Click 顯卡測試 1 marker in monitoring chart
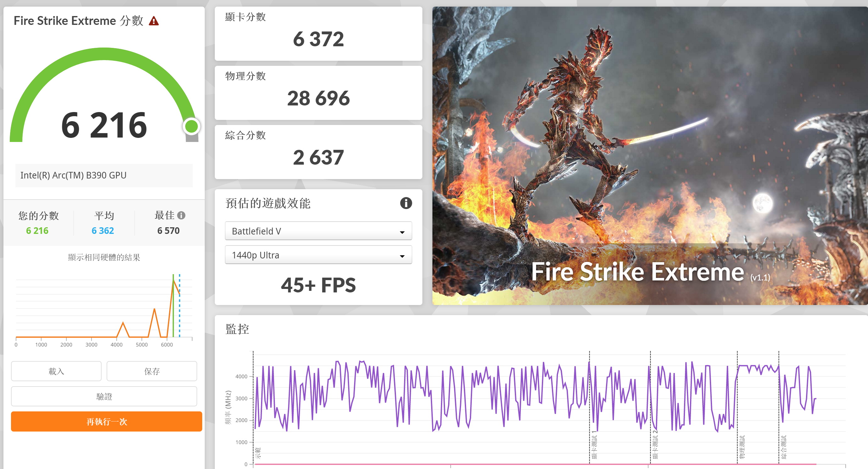 [x=594, y=445]
